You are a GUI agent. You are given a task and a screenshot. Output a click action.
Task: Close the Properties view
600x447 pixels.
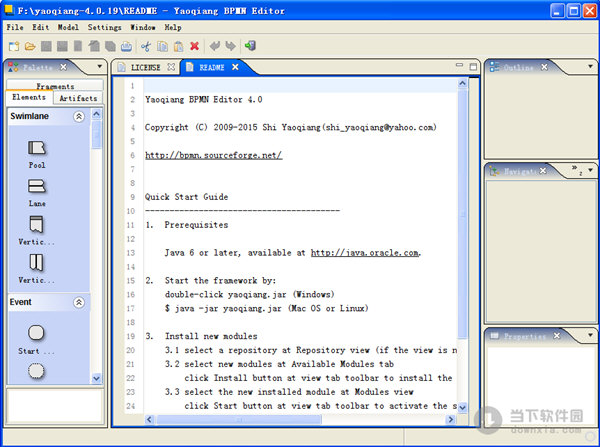point(557,336)
